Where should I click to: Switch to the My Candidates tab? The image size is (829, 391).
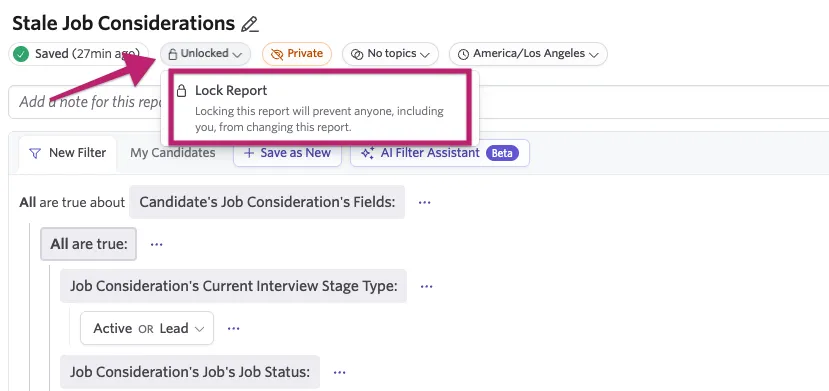click(x=172, y=153)
